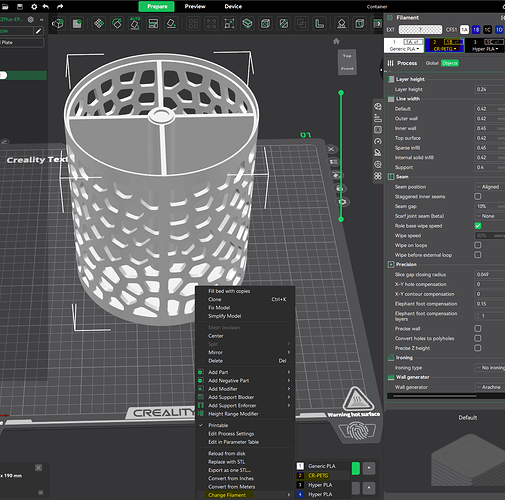This screenshot has width=505, height=500.
Task: Click the save disk icon in the title bar
Action: click(20, 6)
